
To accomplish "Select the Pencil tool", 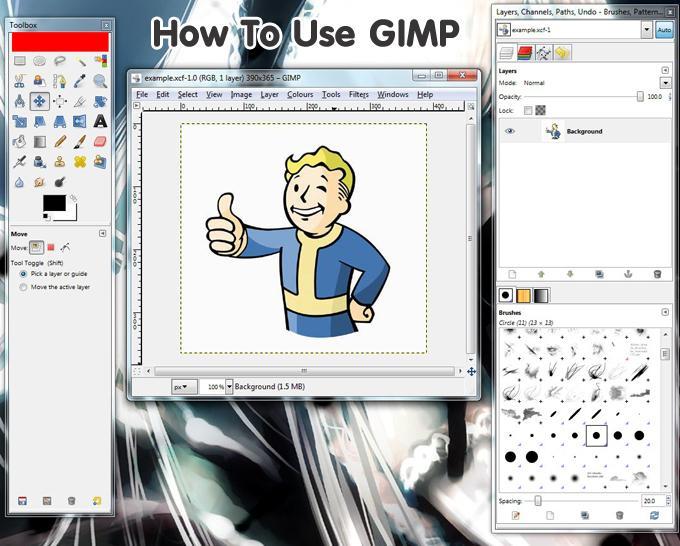I will coord(59,141).
